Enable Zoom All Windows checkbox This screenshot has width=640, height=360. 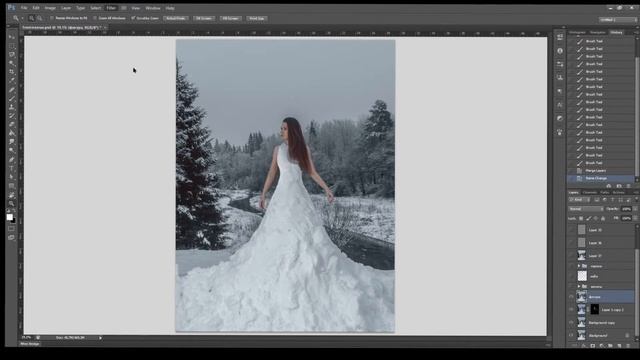[x=95, y=18]
